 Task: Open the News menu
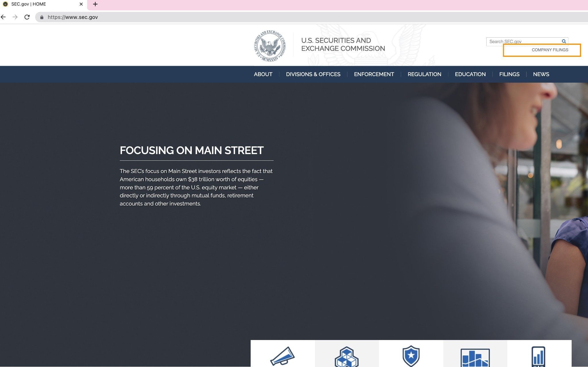(x=541, y=74)
